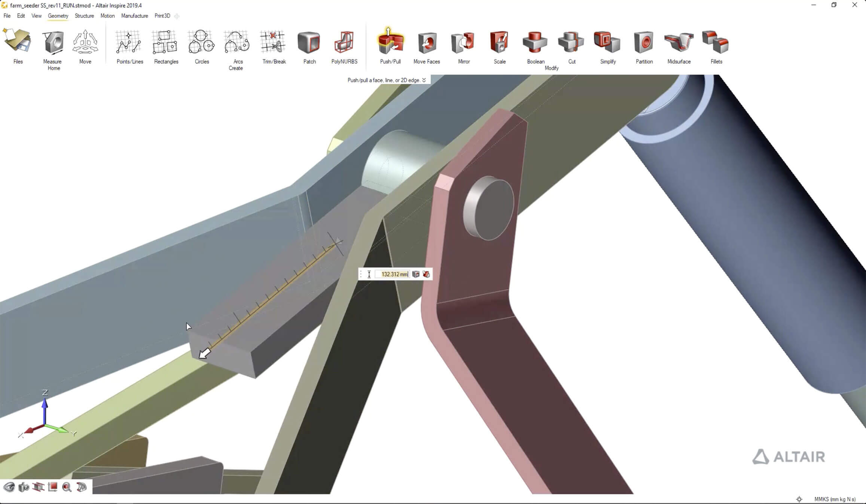Click the 132.312 mm distance field
The height and width of the screenshot is (504, 866).
(393, 274)
